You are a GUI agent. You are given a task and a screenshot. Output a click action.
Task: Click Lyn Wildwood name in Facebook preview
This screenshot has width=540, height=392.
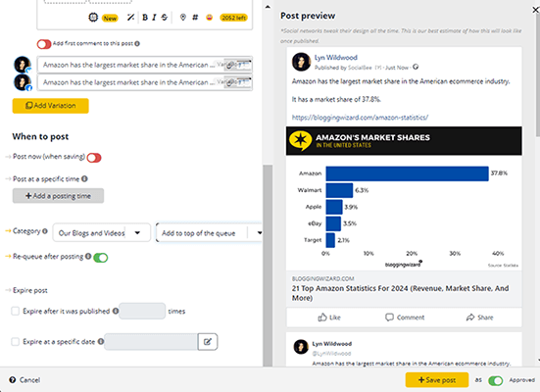coord(336,58)
